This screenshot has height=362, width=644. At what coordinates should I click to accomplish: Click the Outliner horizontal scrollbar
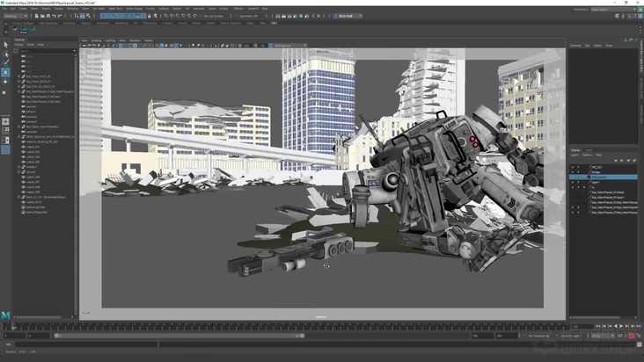pyautogui.click(x=38, y=317)
